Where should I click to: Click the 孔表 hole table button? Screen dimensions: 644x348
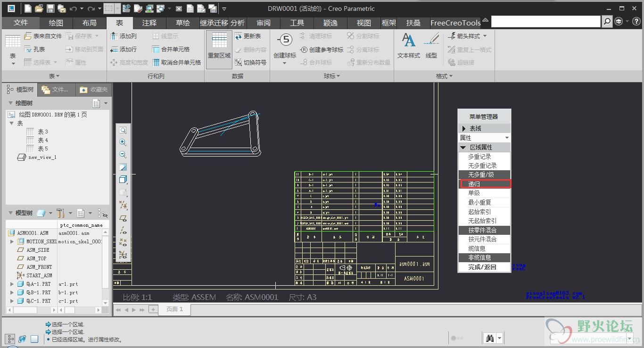34,49
